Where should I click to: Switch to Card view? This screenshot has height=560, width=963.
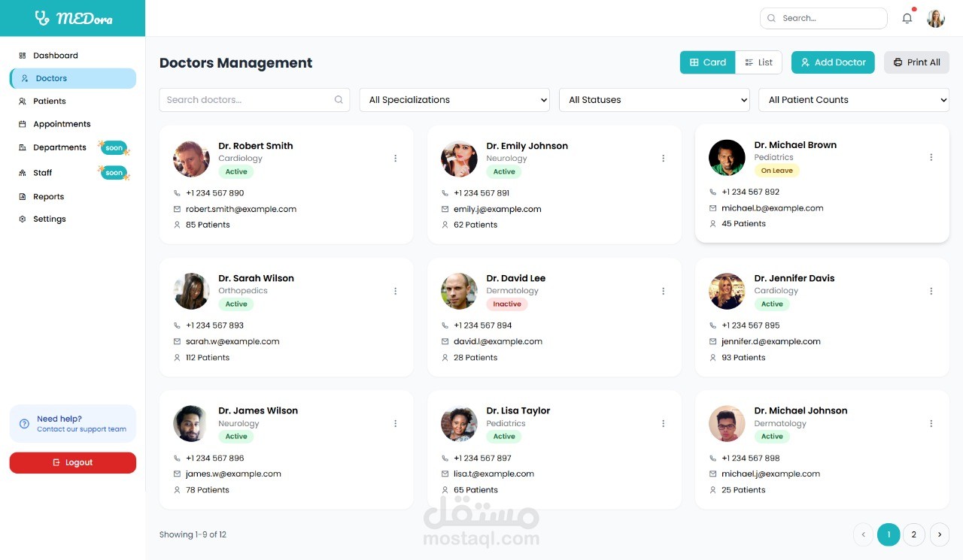(x=707, y=62)
